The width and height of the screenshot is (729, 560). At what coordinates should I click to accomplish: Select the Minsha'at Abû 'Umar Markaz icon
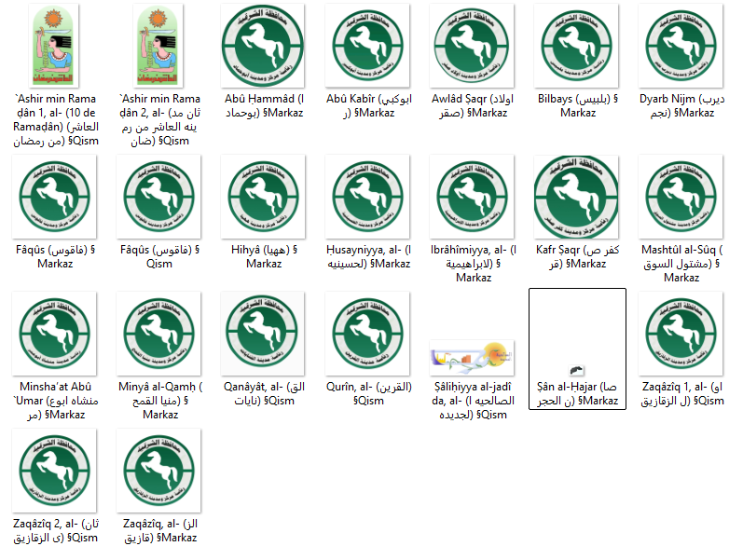[54, 334]
